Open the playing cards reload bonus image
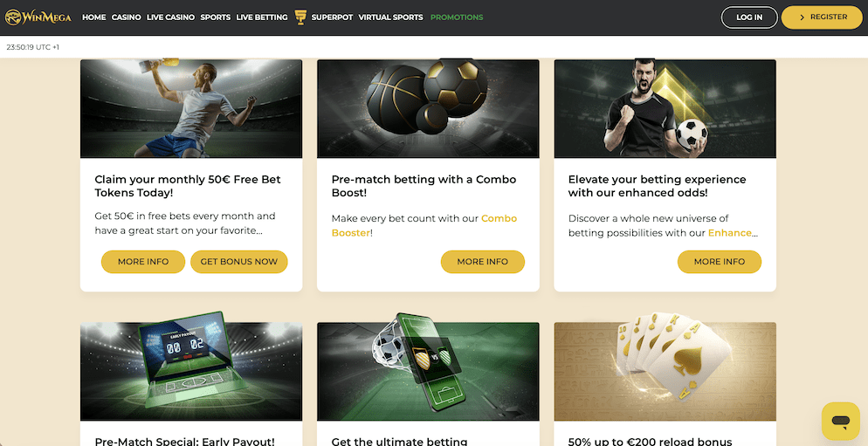Screen dimensions: 868x446 pyautogui.click(x=665, y=371)
